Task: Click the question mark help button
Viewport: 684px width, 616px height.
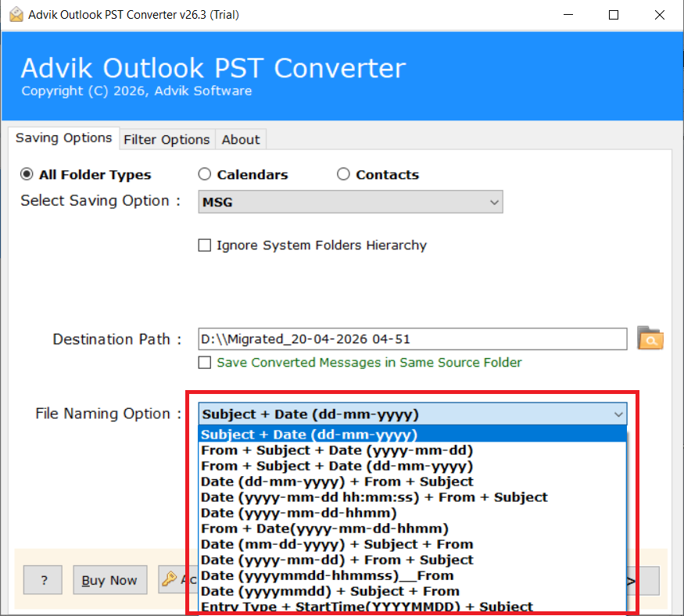Action: [x=43, y=580]
